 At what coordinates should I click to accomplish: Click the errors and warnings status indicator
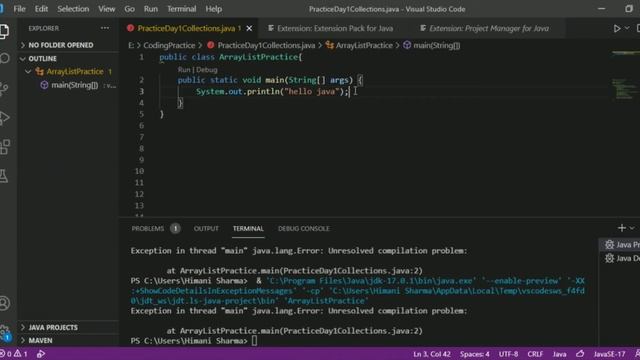pyautogui.click(x=14, y=354)
